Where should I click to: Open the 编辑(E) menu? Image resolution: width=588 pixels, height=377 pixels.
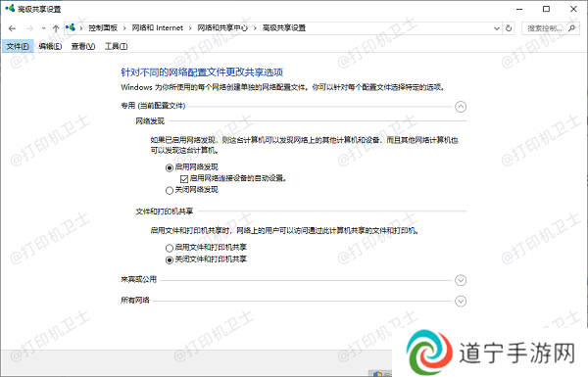pyautogui.click(x=50, y=46)
